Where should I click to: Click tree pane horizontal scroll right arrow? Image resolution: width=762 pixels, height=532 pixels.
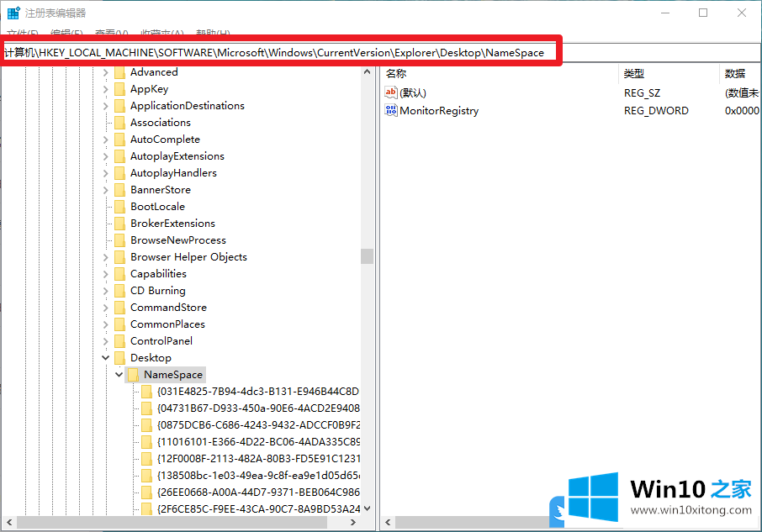coord(352,523)
